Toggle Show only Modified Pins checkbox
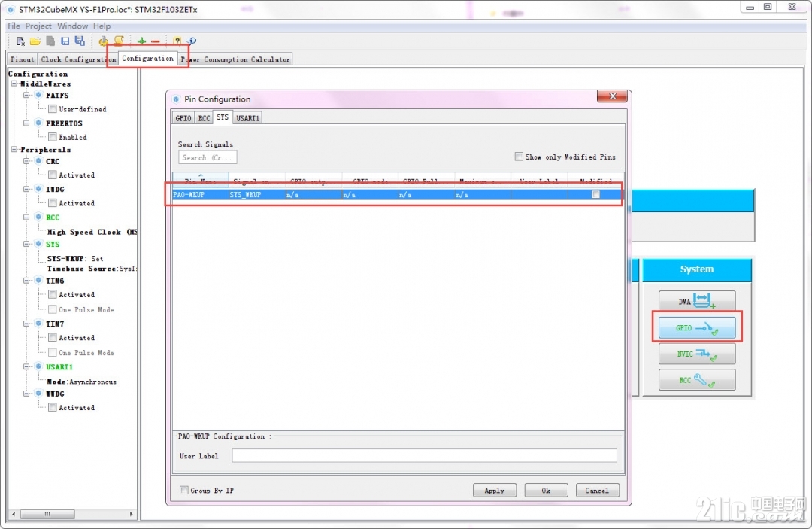The height and width of the screenshot is (529, 812). coord(519,157)
